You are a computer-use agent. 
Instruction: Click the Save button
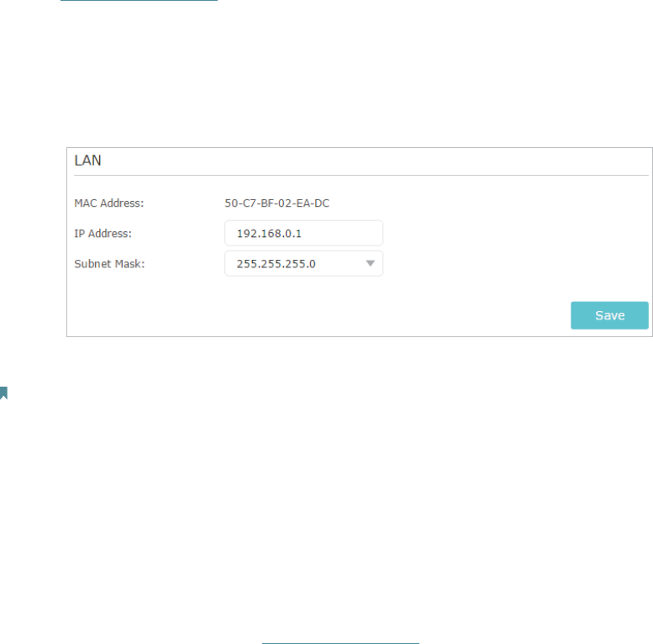pos(609,315)
